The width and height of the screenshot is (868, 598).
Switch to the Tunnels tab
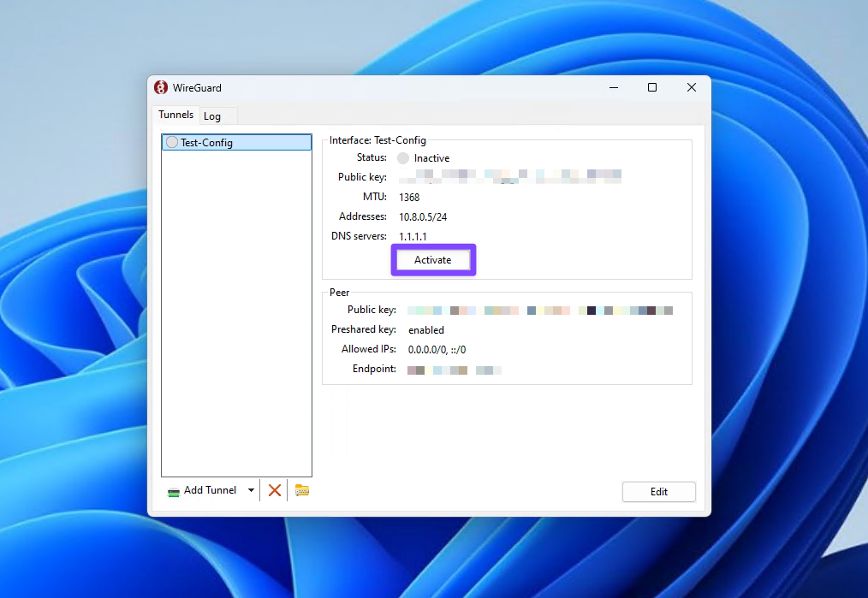tap(175, 115)
